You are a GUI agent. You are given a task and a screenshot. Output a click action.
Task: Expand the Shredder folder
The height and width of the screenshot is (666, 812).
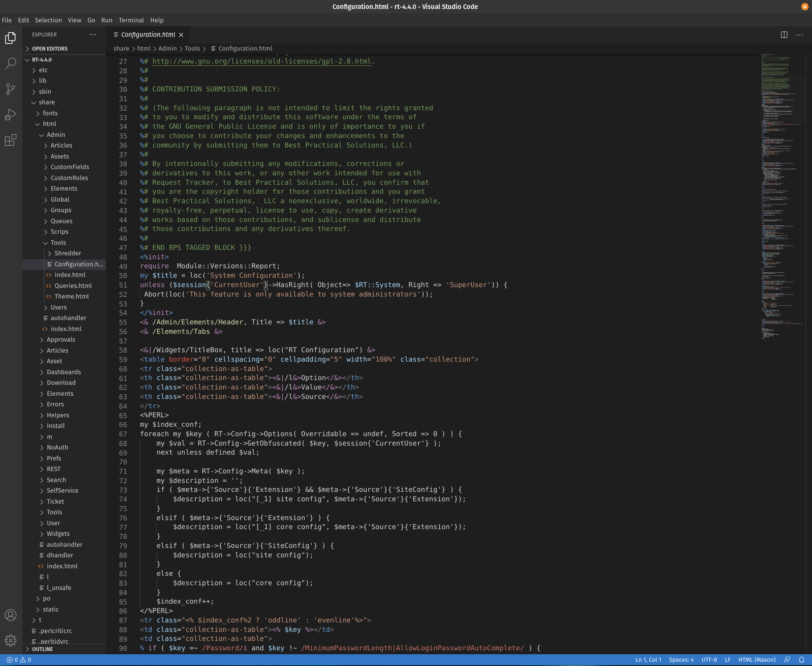[67, 253]
